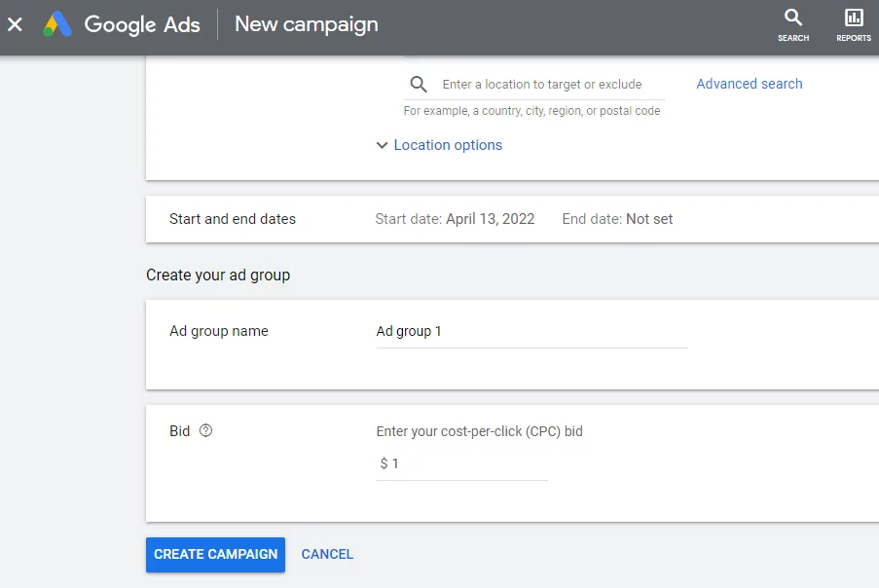
Task: Show help for Bid via question mark icon
Action: [205, 430]
